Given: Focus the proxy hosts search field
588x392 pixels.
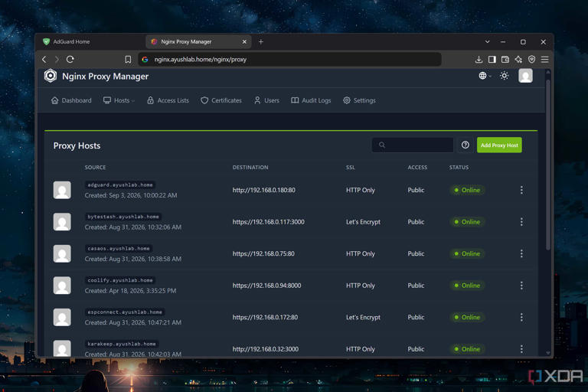Looking at the screenshot, I should click(413, 145).
